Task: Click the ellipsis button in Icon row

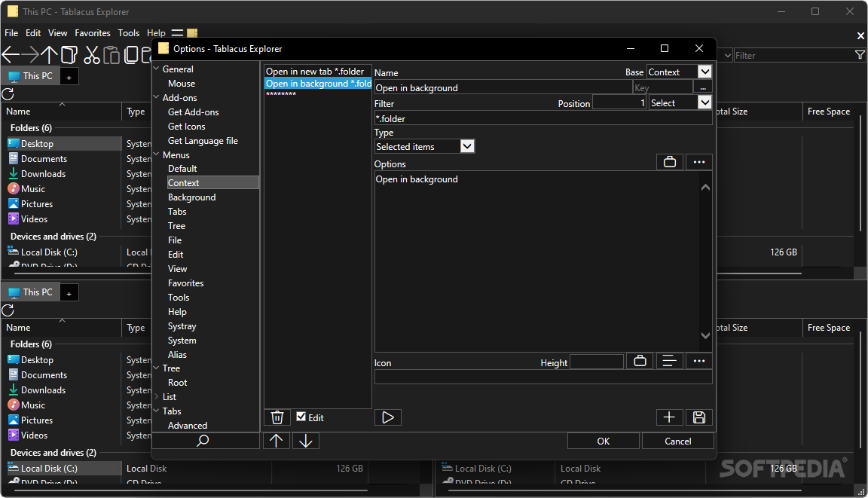Action: pos(699,362)
